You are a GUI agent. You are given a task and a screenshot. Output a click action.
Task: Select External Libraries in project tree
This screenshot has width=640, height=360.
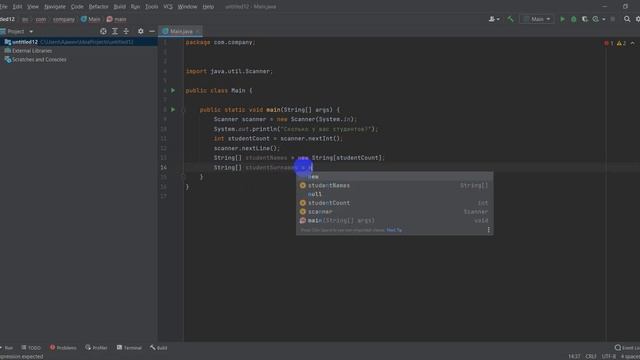tap(32, 51)
